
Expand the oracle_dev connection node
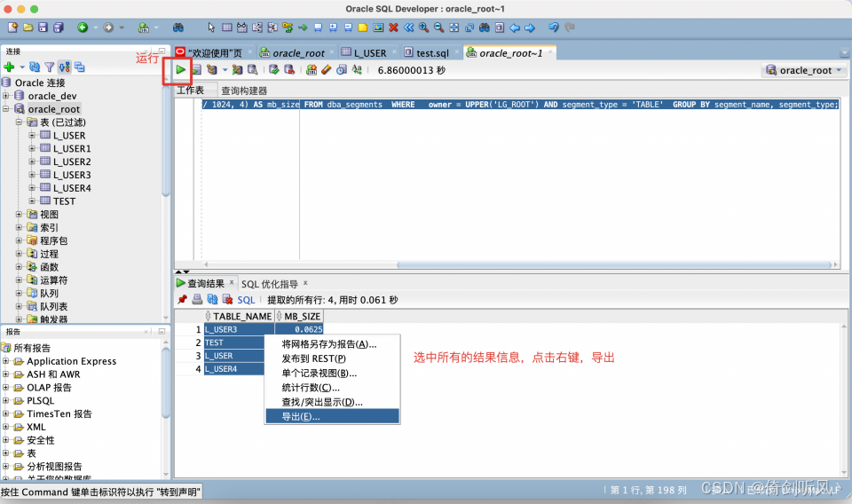tap(6, 96)
